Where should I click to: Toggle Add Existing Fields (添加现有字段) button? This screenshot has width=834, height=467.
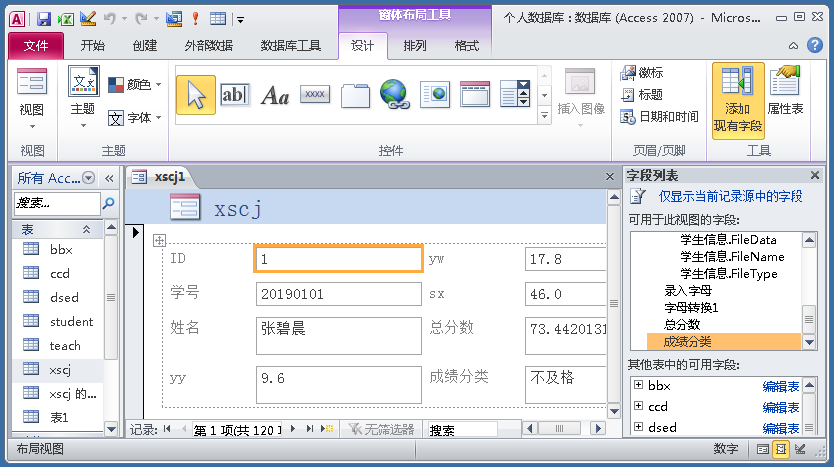738,101
